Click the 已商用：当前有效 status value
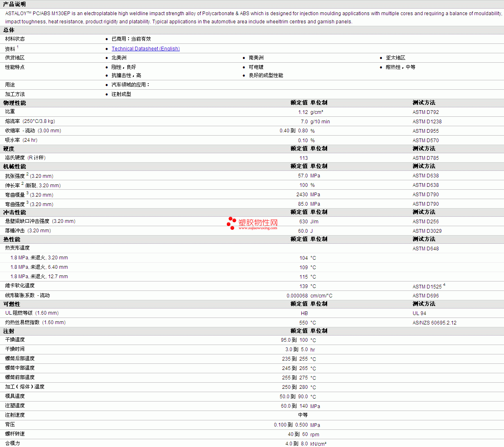 tap(131, 39)
